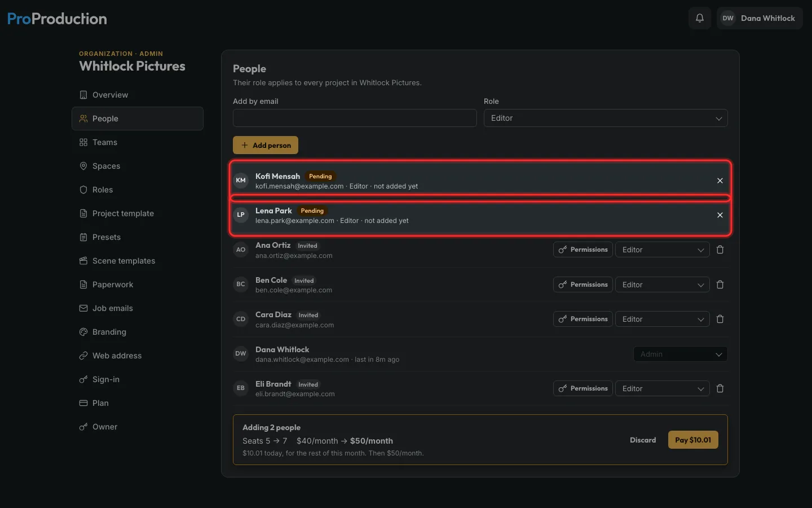812x508 pixels.
Task: Go to Teams in the sidebar
Action: pos(138,142)
